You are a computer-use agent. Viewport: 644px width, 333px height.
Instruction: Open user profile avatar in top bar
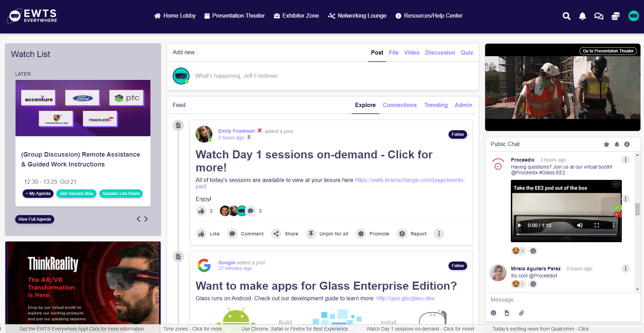[633, 16]
